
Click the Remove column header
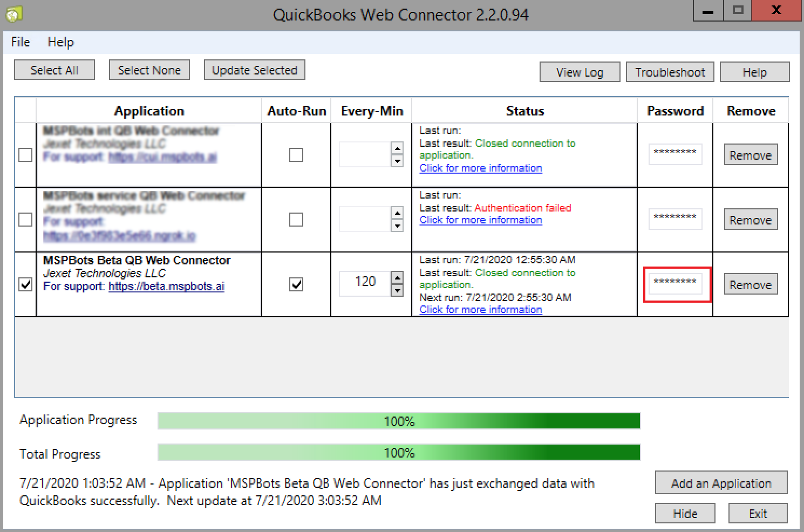(751, 111)
